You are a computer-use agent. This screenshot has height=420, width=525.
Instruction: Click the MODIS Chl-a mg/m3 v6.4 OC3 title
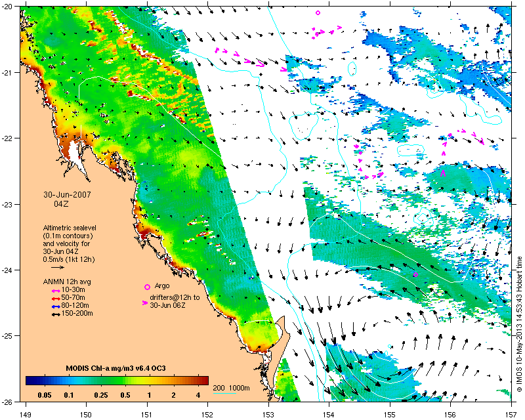(x=116, y=368)
